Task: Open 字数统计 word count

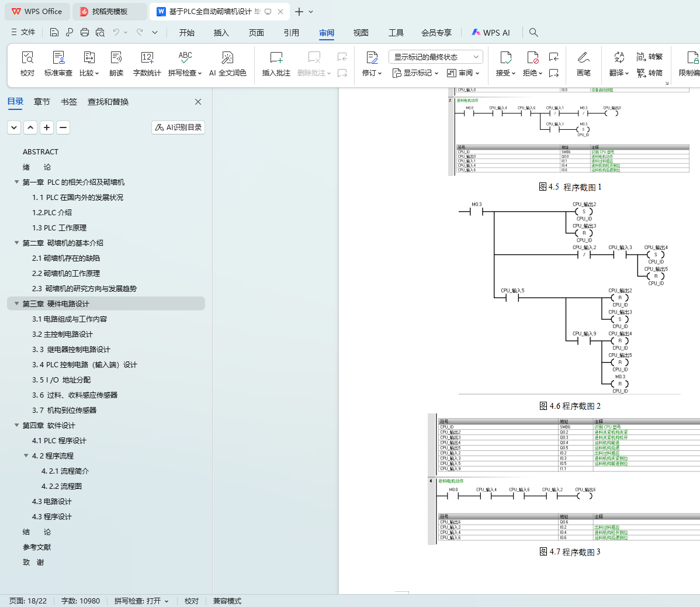Action: 147,64
